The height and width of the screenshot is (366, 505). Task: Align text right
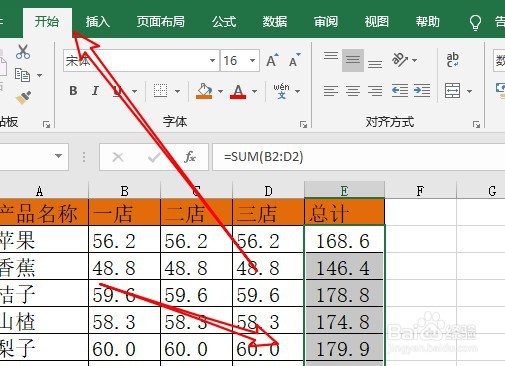click(x=375, y=91)
